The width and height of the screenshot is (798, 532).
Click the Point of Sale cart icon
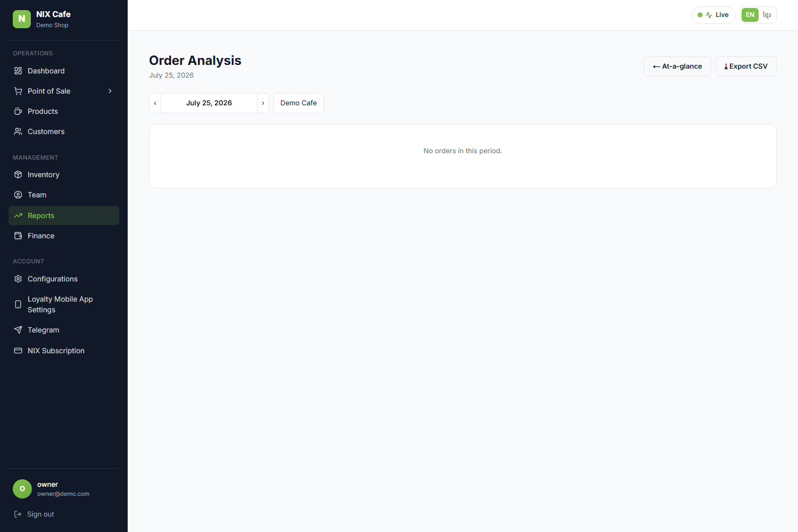[x=18, y=91]
